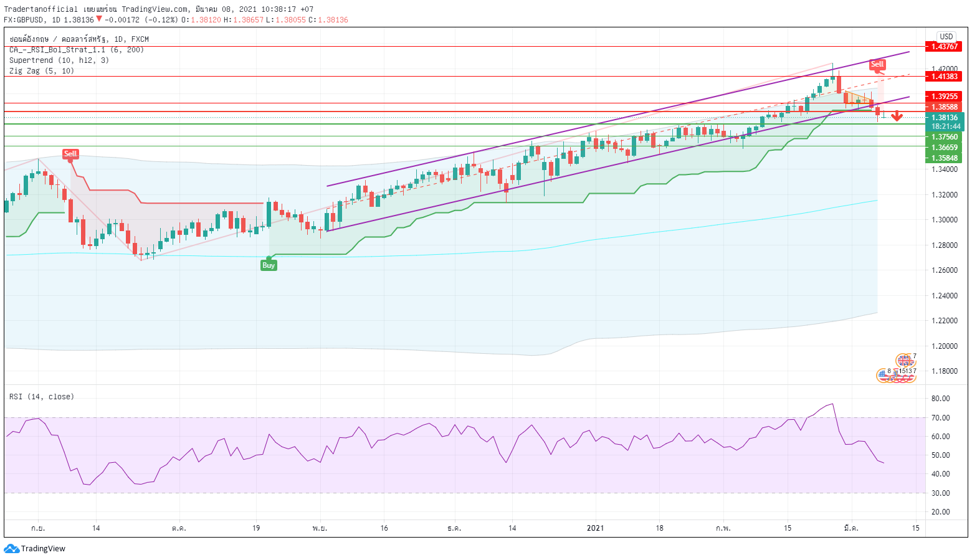Click the มี.ค. month label on time axis
Viewport: 972px width, 560px height.
point(851,528)
